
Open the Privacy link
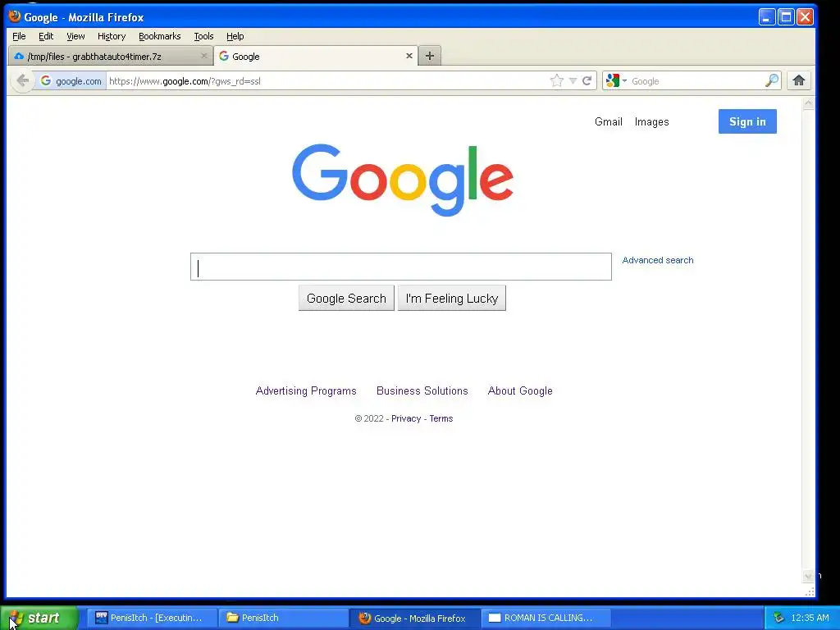click(x=406, y=418)
